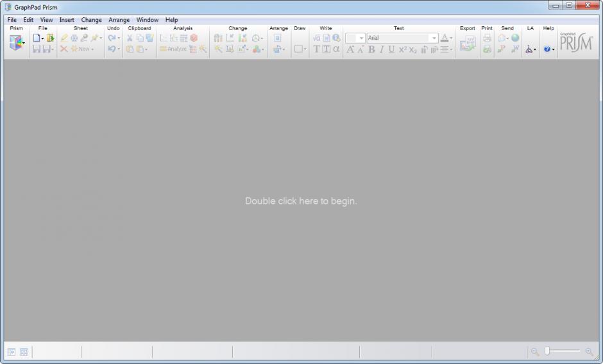The height and width of the screenshot is (364, 603).
Task: Click the print preview icon below the printer
Action: coord(488,49)
